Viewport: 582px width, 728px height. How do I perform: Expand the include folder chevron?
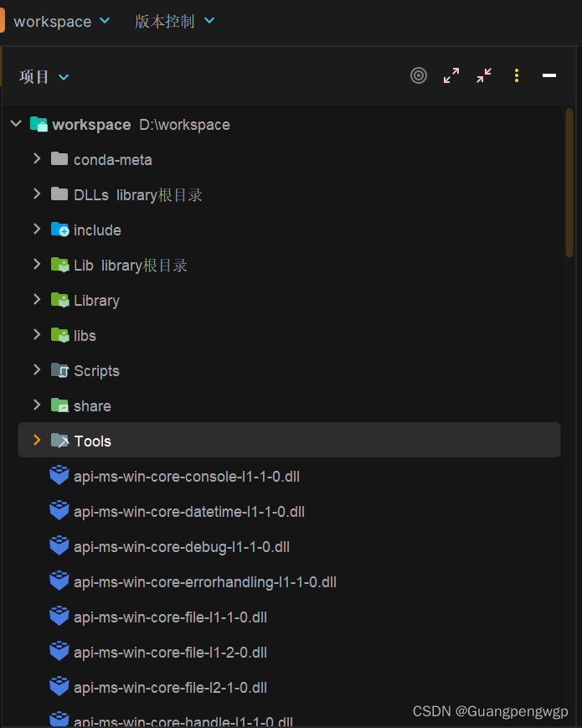coord(37,229)
